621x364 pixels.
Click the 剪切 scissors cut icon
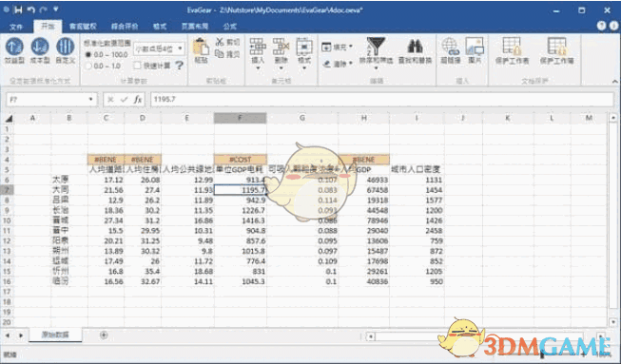(220, 42)
